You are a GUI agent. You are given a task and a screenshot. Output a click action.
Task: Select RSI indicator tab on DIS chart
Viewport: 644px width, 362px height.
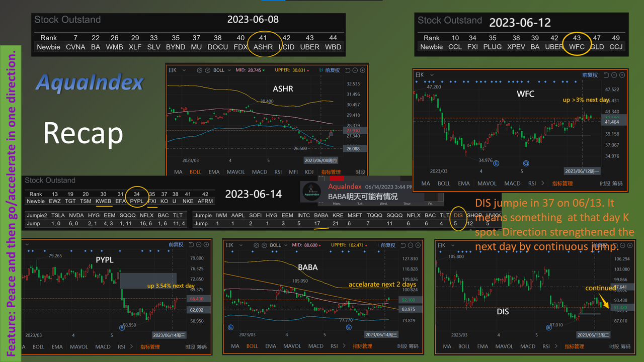click(x=546, y=346)
